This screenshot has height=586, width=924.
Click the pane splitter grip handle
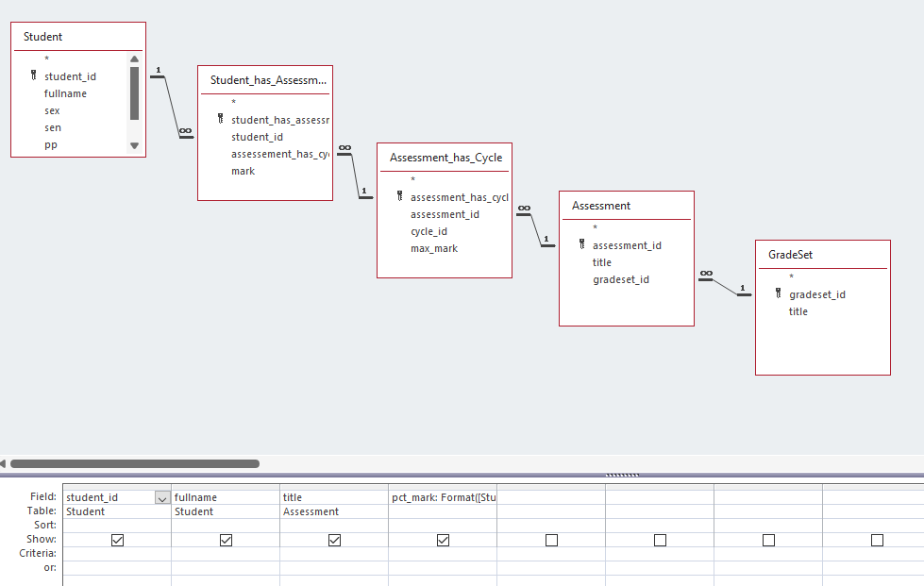click(x=622, y=475)
